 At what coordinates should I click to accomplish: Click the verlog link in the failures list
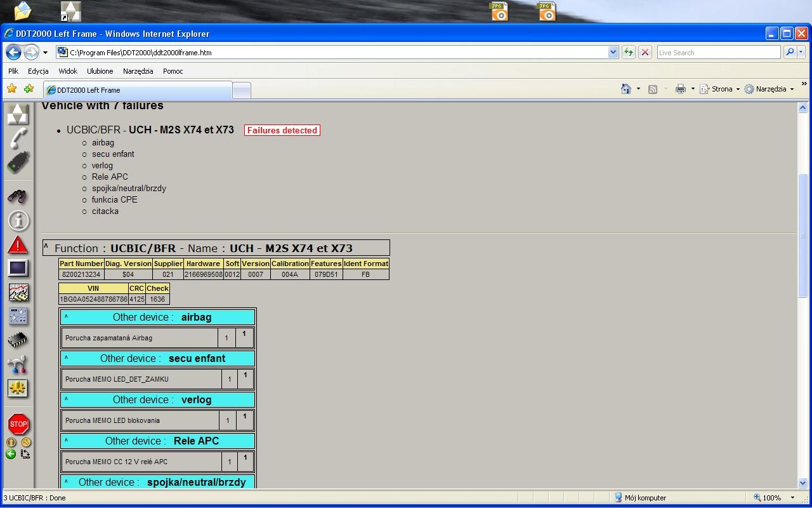point(102,165)
